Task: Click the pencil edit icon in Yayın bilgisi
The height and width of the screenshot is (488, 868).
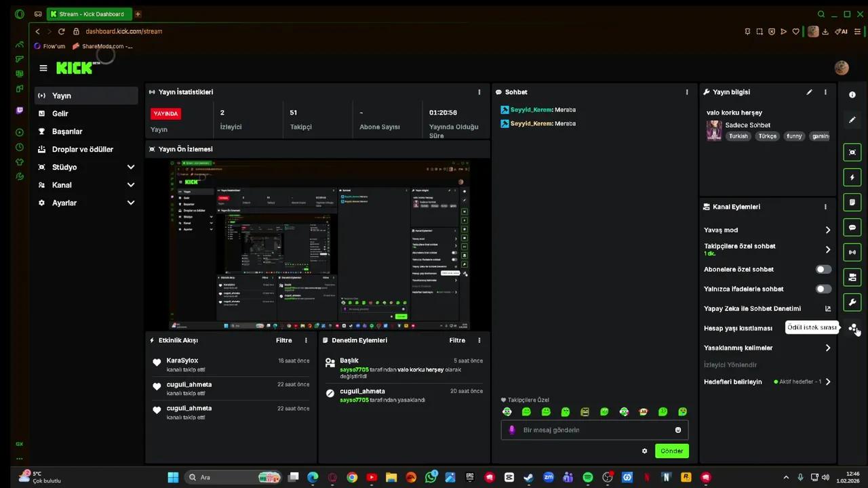Action: (x=809, y=92)
